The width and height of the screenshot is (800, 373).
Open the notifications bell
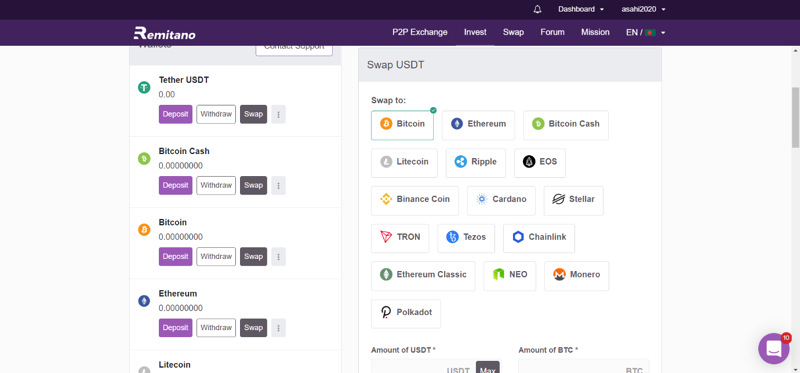pos(537,9)
